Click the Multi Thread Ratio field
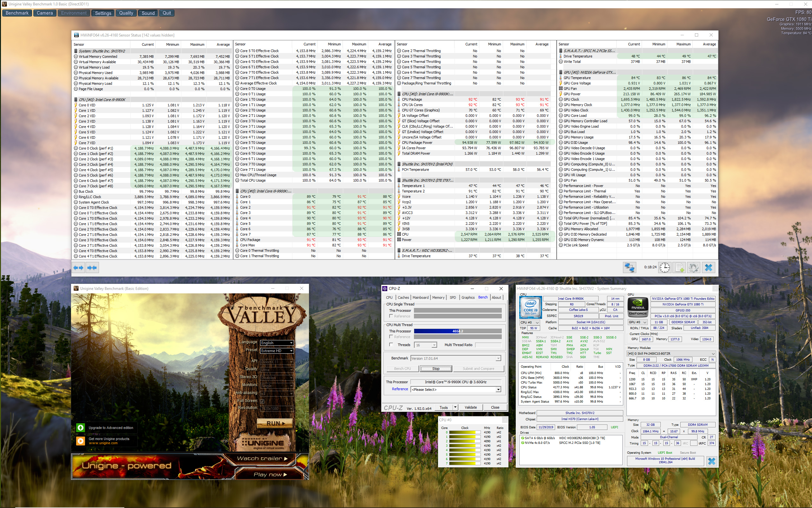Viewport: 812px width, 508px height. pyautogui.click(x=488, y=345)
